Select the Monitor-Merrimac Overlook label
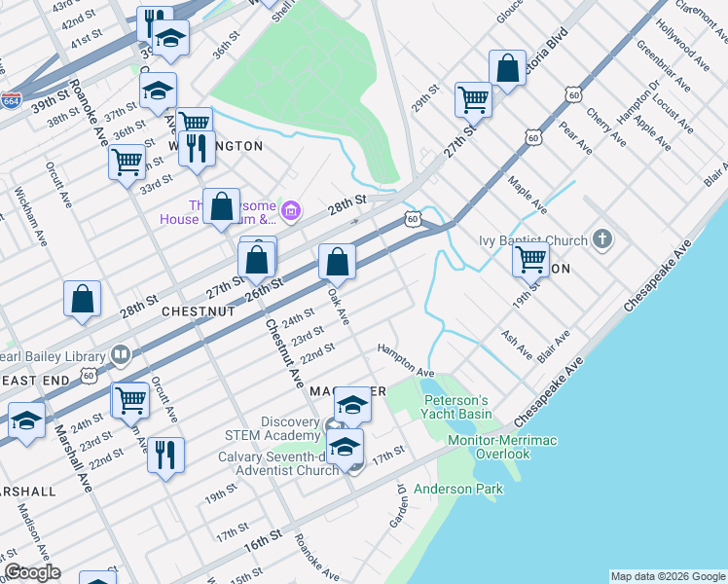 502,447
